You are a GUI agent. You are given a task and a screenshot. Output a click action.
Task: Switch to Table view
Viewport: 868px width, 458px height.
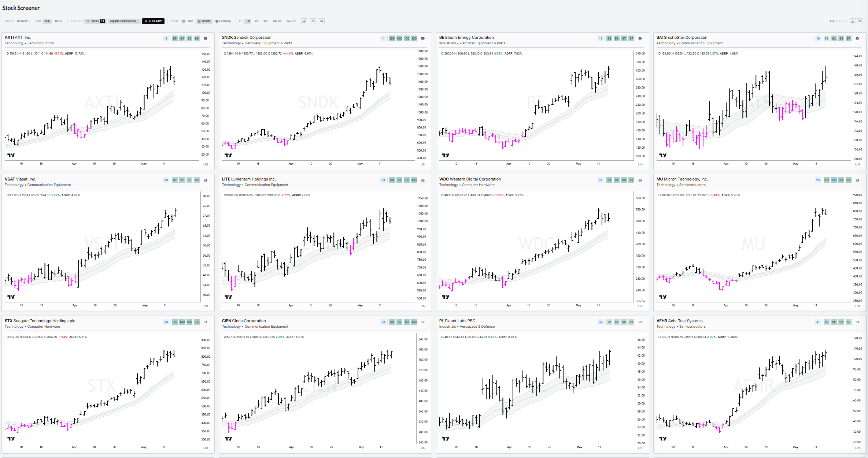(x=188, y=21)
